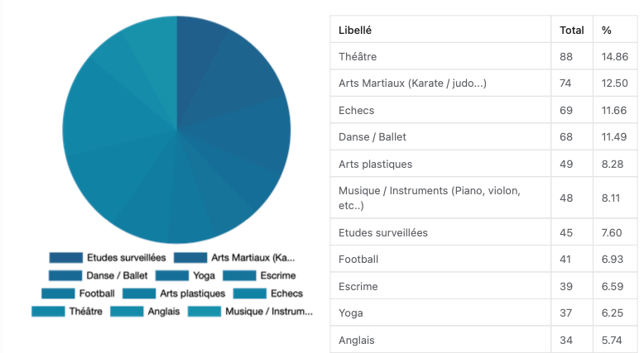Click the Yoga legend color box
644x353 pixels.
click(172, 275)
